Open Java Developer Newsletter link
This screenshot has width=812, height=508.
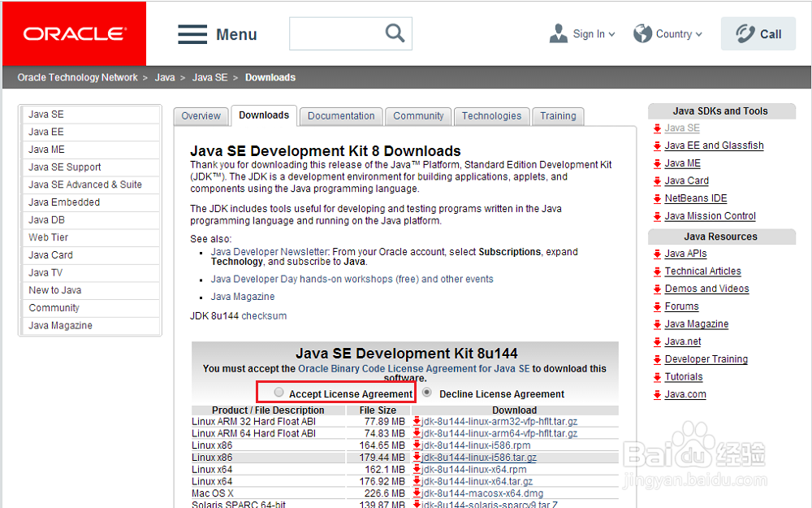click(x=270, y=252)
